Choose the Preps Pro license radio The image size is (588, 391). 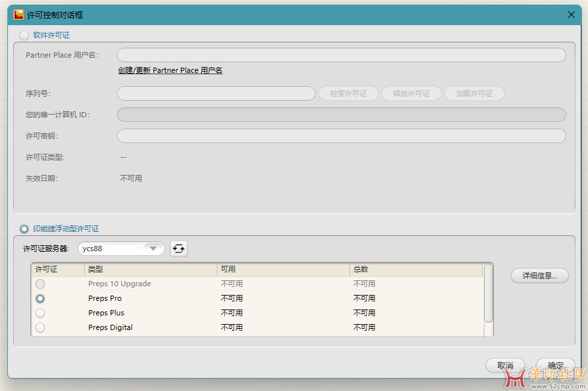(x=40, y=298)
